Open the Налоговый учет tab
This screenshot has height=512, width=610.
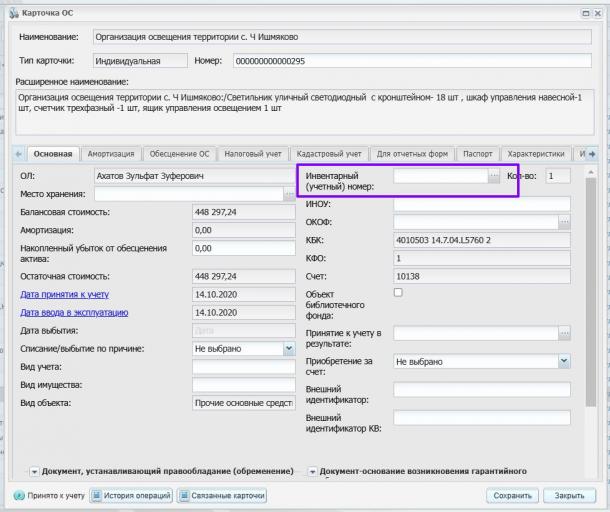click(253, 154)
